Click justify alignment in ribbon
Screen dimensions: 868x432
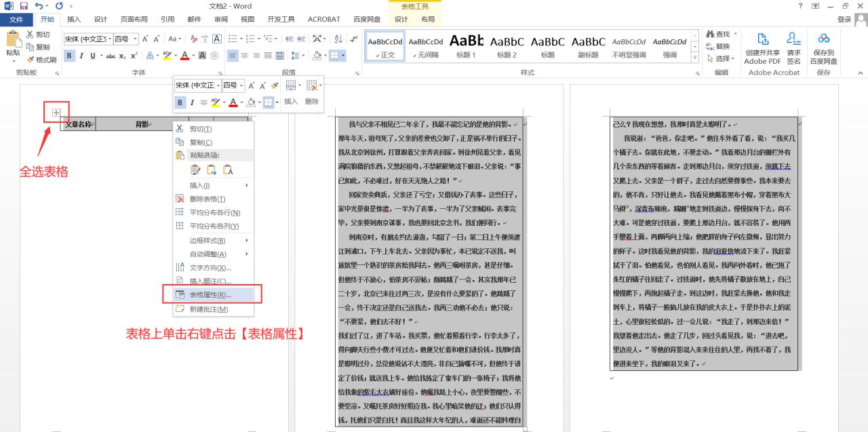pyautogui.click(x=269, y=56)
